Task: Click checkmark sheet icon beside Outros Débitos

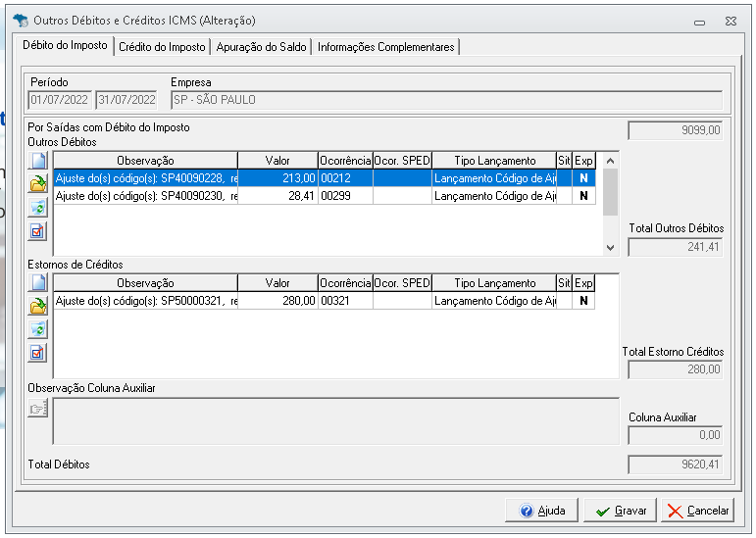Action: 38,231
